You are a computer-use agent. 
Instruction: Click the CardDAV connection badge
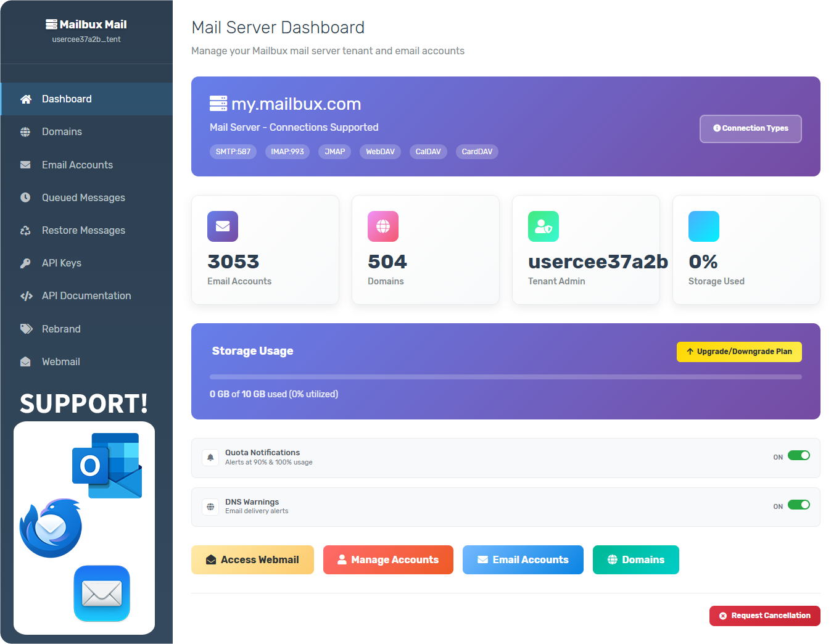click(477, 152)
